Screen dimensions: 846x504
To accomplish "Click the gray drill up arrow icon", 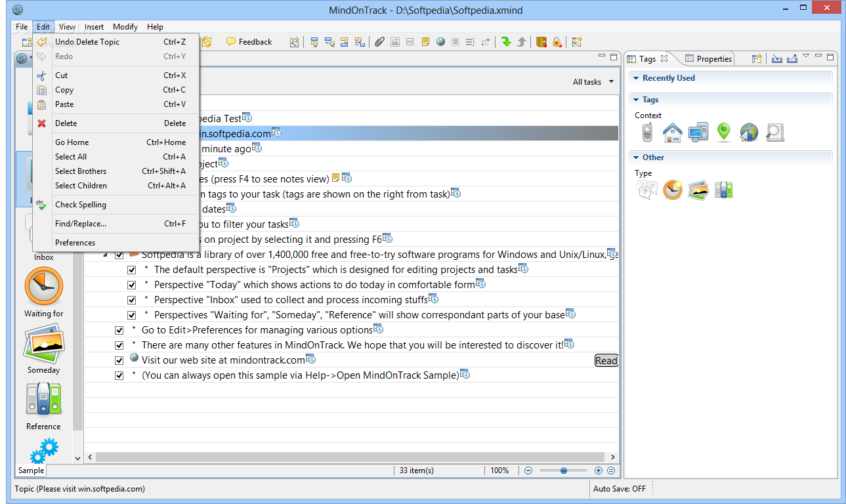I will 521,42.
